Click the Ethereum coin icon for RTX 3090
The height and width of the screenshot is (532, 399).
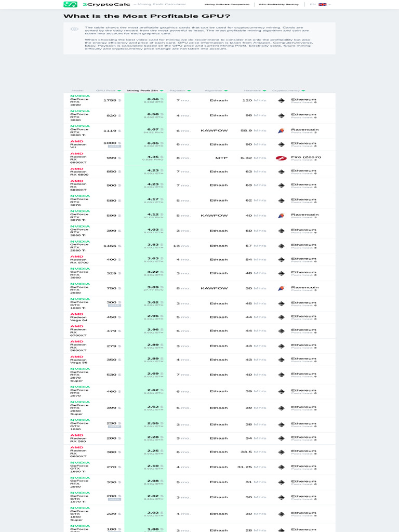(281, 101)
